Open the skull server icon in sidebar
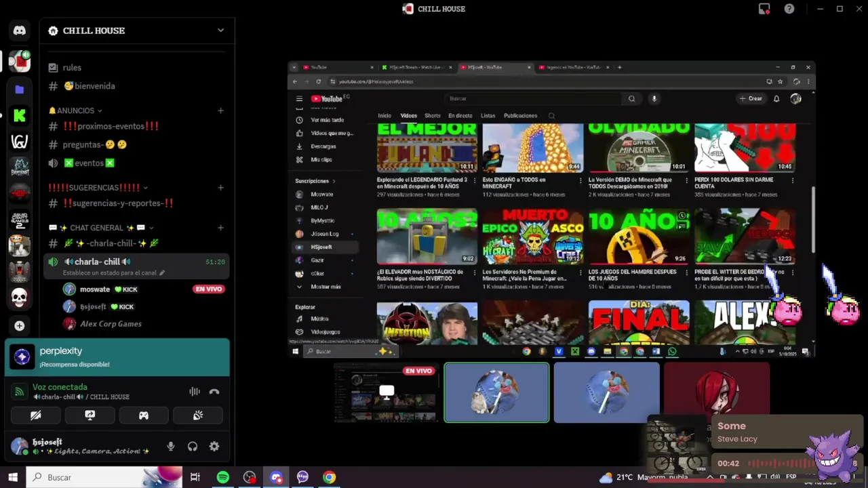This screenshot has width=868, height=488. pos(20,297)
